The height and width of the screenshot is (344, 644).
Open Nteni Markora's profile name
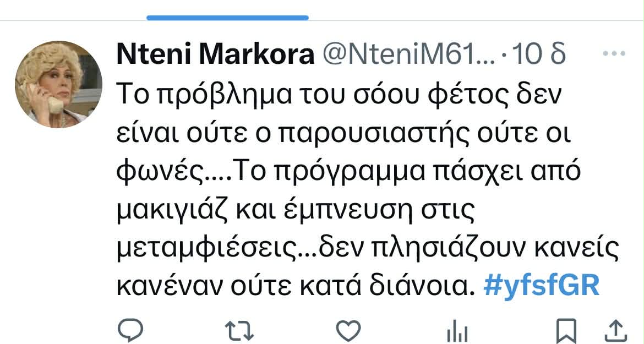coord(215,54)
